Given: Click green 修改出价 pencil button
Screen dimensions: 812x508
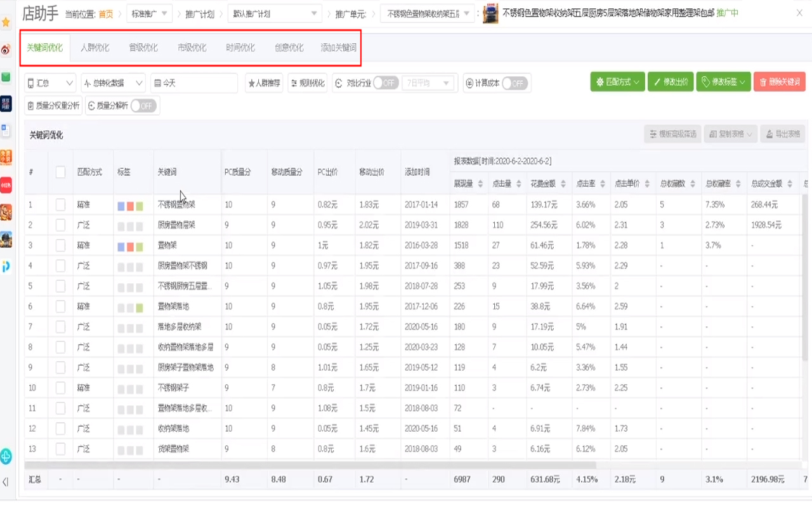Looking at the screenshot, I should 671,82.
